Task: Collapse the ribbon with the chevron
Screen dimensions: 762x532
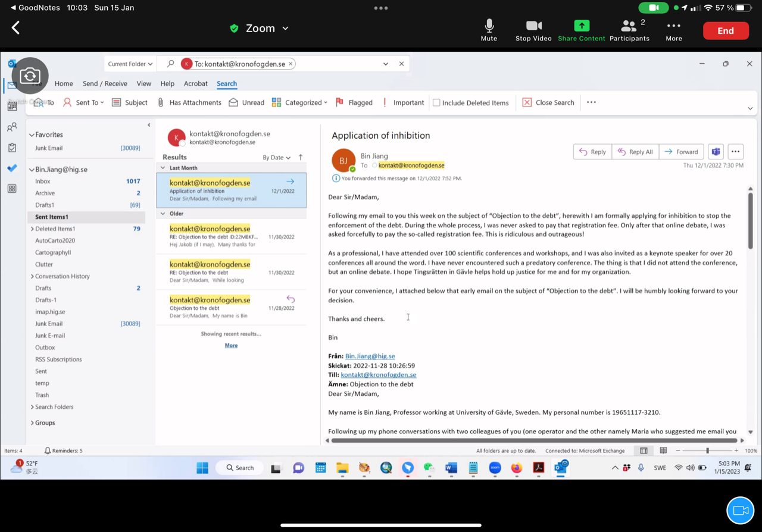Action: tap(750, 108)
